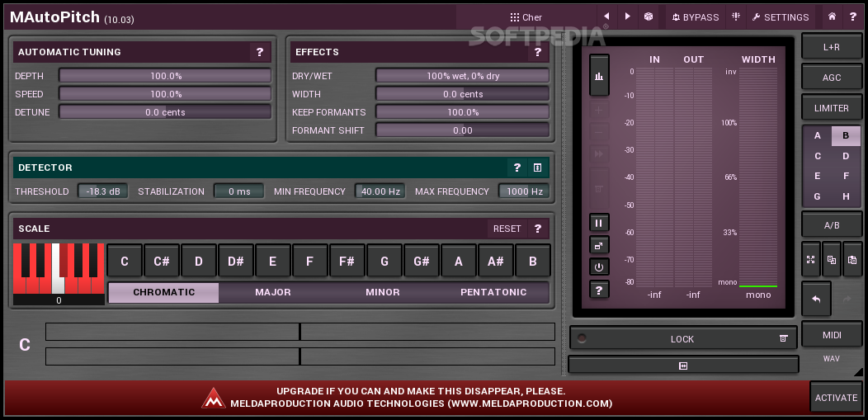Click the KEEP FORMANTS slider
The height and width of the screenshot is (420, 868).
click(462, 112)
